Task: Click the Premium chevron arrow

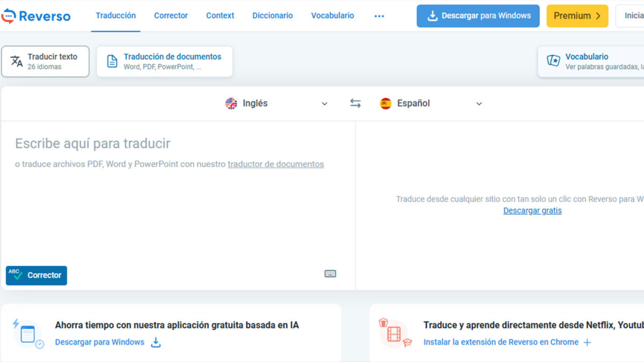Action: click(598, 16)
